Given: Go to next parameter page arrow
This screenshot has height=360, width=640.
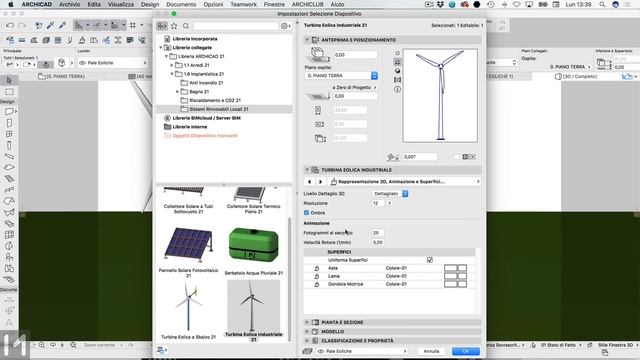Looking at the screenshot, I should point(320,182).
